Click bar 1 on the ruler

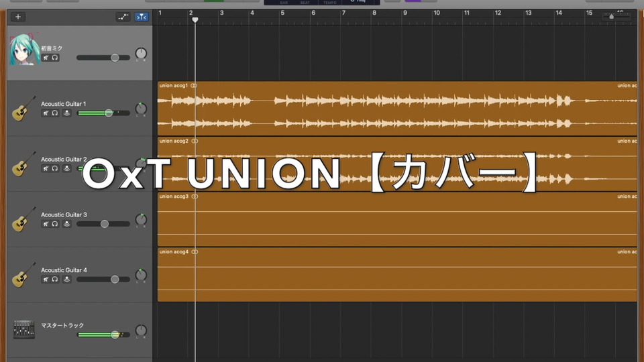coord(160,13)
